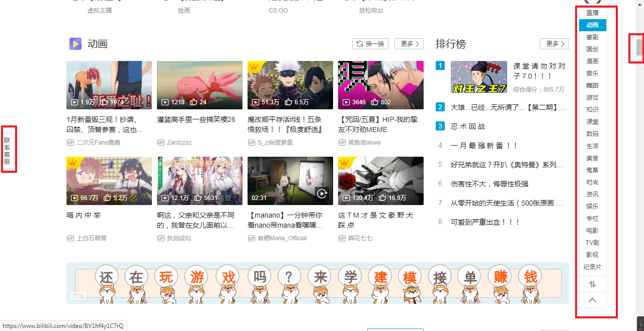This screenshot has height=331, width=644.
Task: Click the watch-later icon on manano video
Action: click(x=322, y=193)
